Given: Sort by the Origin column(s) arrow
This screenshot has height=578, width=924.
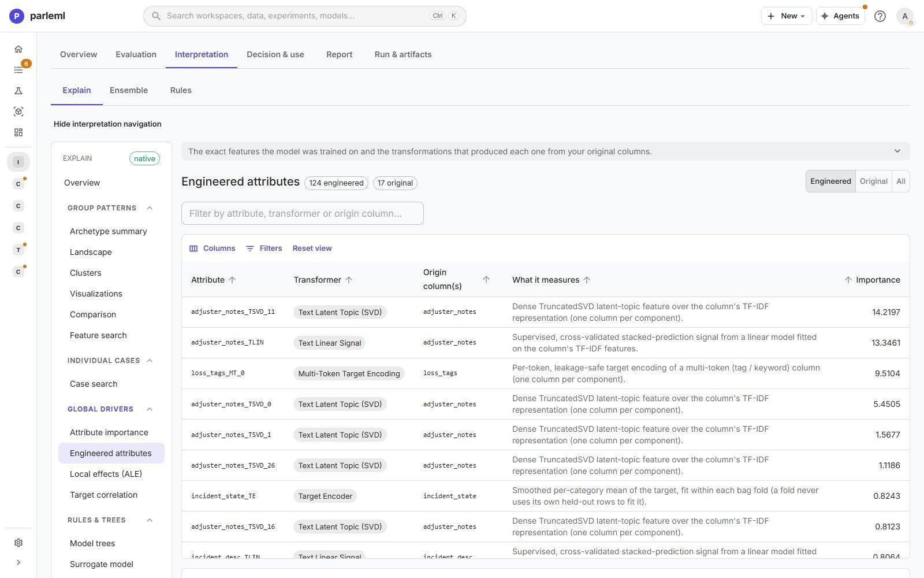Looking at the screenshot, I should click(486, 279).
